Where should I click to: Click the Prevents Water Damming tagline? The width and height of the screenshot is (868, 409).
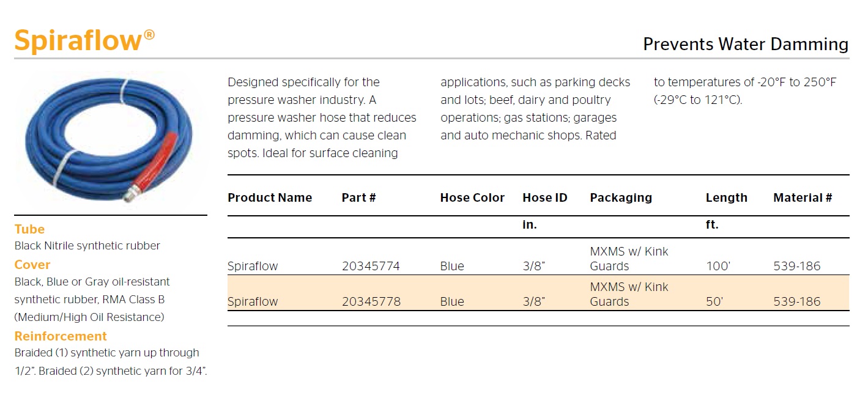(746, 44)
